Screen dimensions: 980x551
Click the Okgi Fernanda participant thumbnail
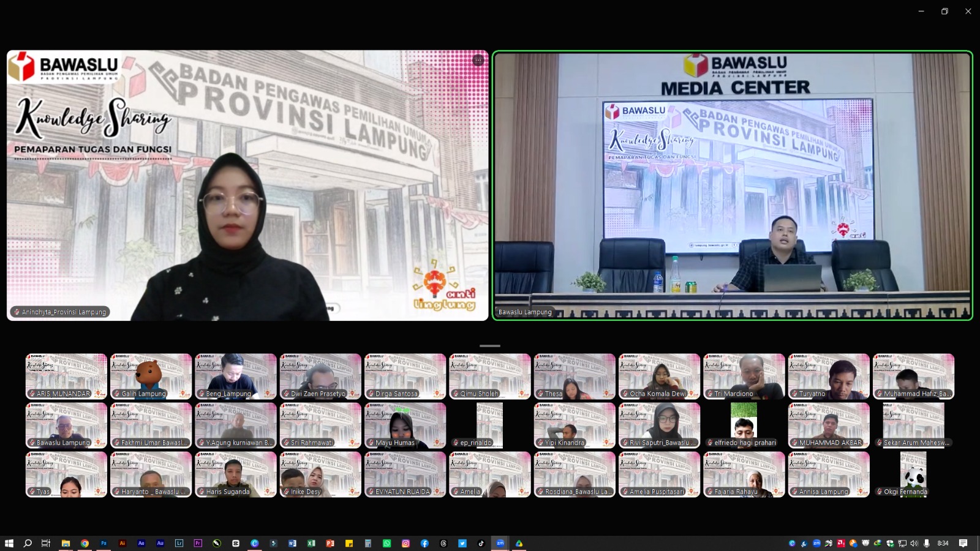913,474
